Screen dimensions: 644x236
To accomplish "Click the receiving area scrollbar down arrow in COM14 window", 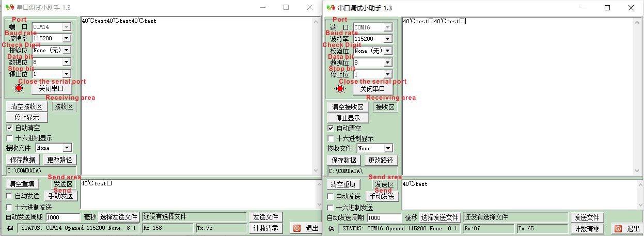I will point(316,171).
